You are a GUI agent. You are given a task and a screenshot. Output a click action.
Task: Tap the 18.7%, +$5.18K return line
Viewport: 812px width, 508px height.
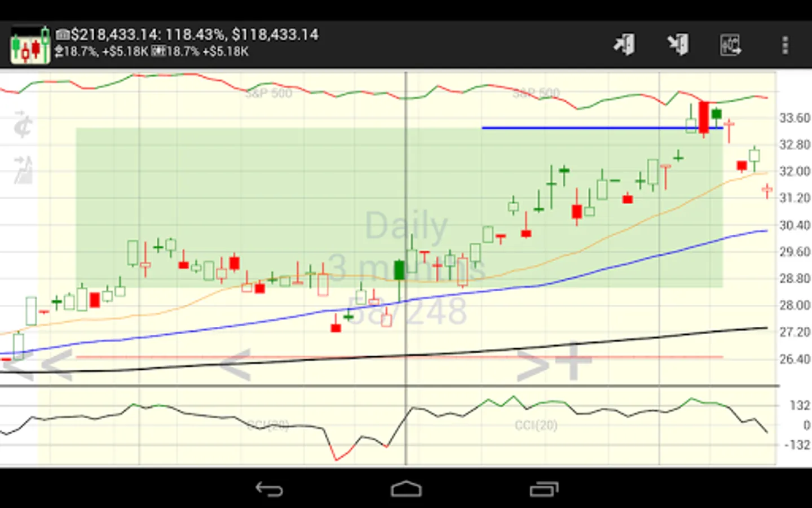(152, 51)
